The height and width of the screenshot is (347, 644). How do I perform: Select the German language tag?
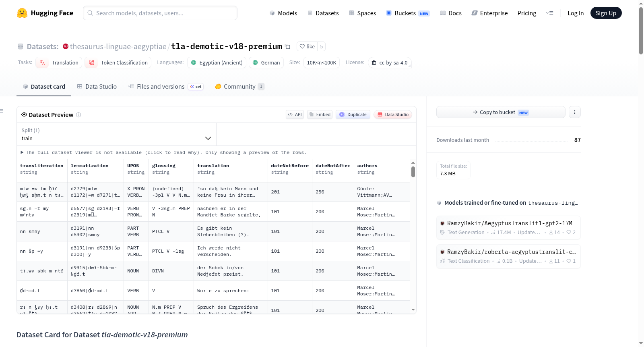[266, 62]
